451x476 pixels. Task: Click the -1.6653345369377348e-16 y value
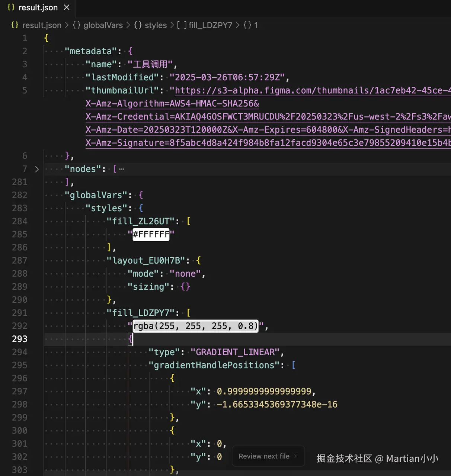click(x=277, y=405)
